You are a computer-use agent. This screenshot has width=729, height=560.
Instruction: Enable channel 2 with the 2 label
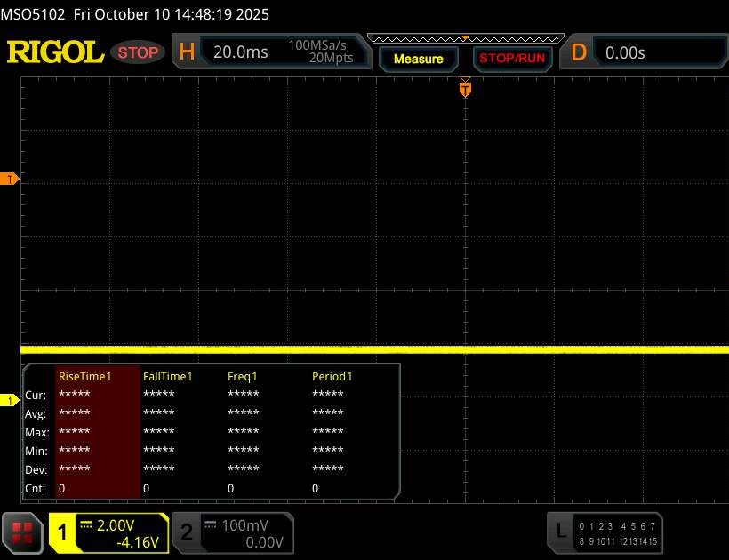187,532
